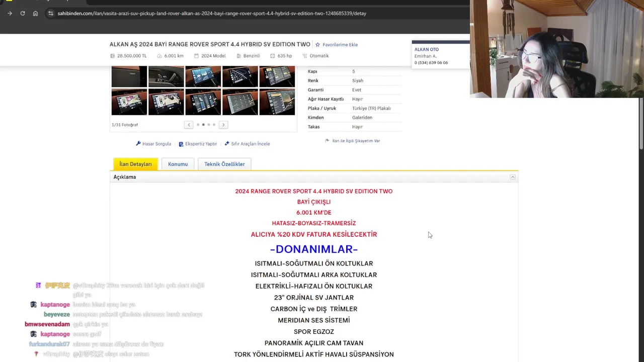This screenshot has height=362, width=644.
Task: Jump to fourth photo page dot
Action: pos(214,125)
